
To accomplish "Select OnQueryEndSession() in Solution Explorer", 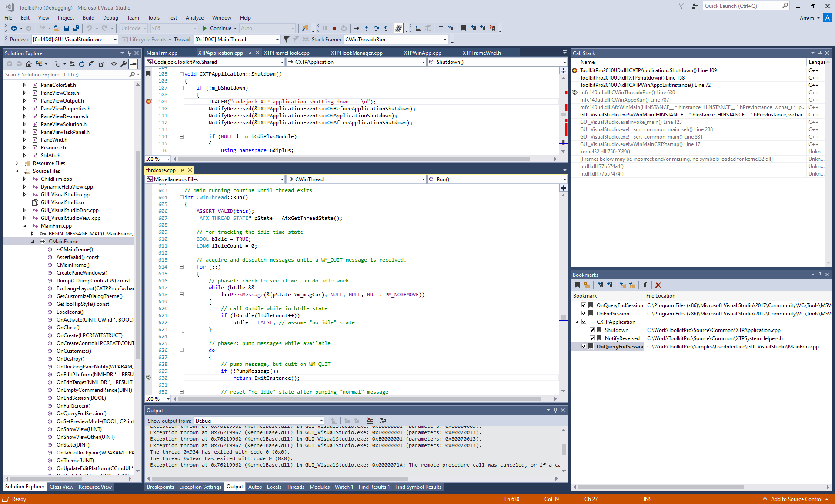I will [x=81, y=414].
